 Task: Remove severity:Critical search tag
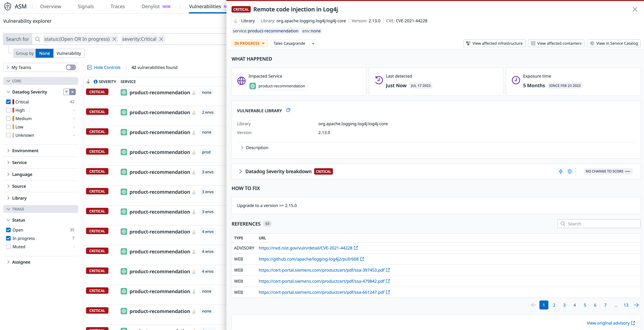(161, 39)
